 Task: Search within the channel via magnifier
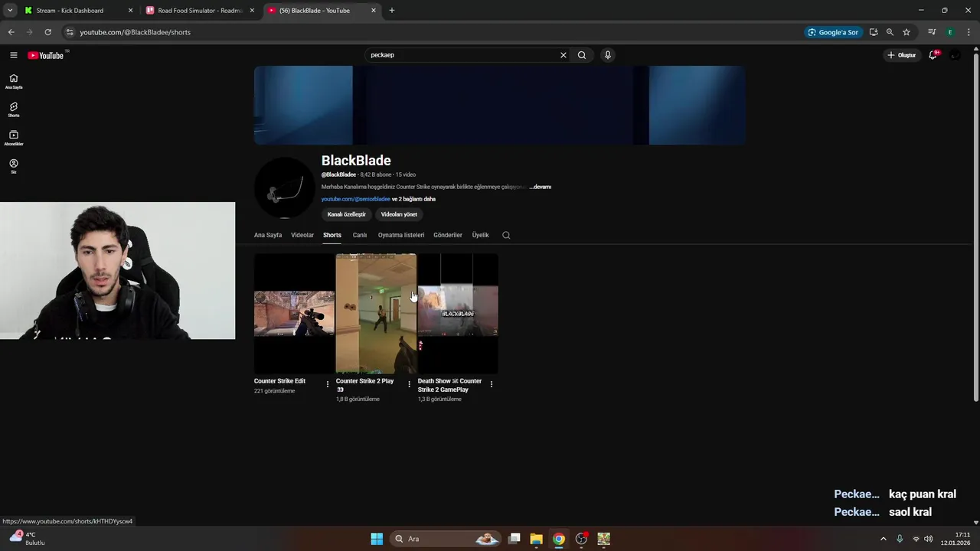pyautogui.click(x=506, y=235)
